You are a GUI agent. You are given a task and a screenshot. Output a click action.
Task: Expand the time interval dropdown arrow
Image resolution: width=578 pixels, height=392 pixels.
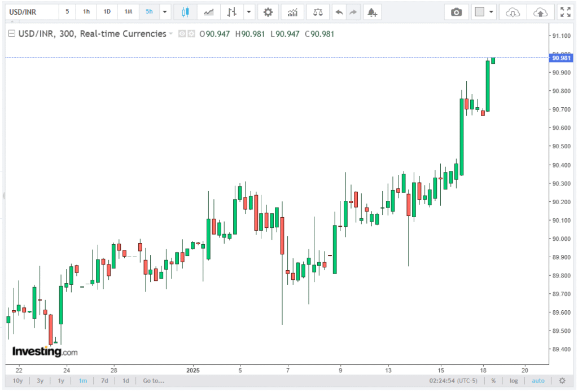[164, 12]
